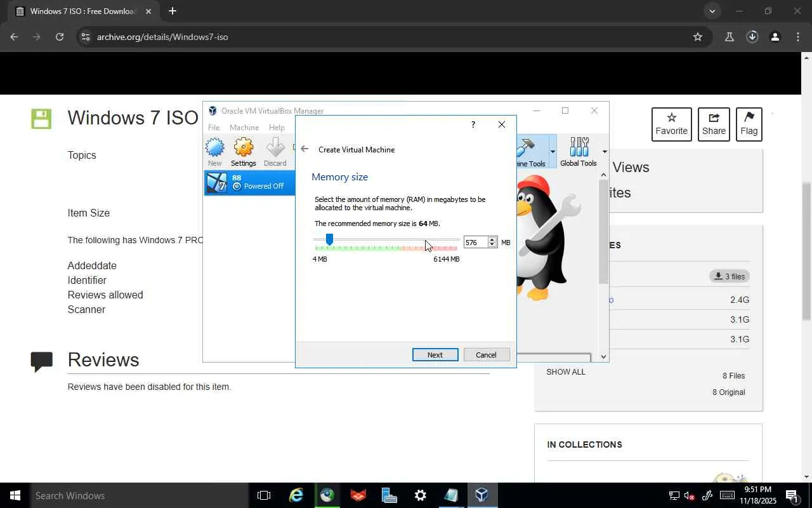This screenshot has height=508, width=812.
Task: Open the notification center icon
Action: click(792, 495)
